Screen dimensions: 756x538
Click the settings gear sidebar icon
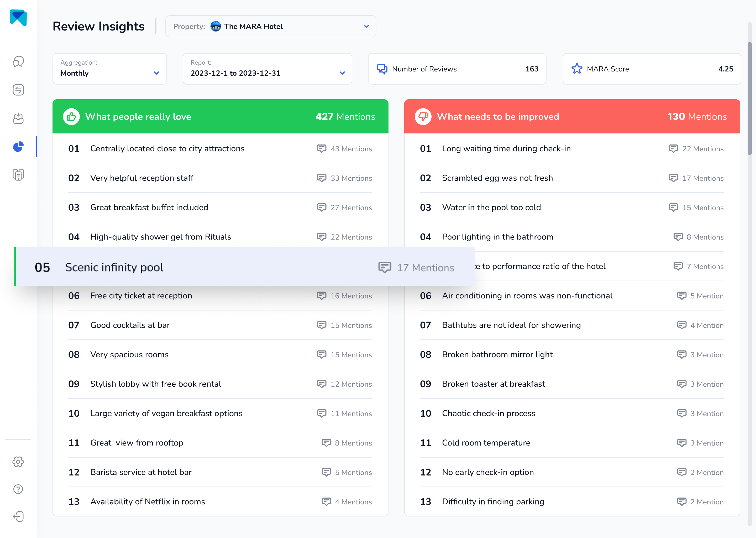[17, 462]
